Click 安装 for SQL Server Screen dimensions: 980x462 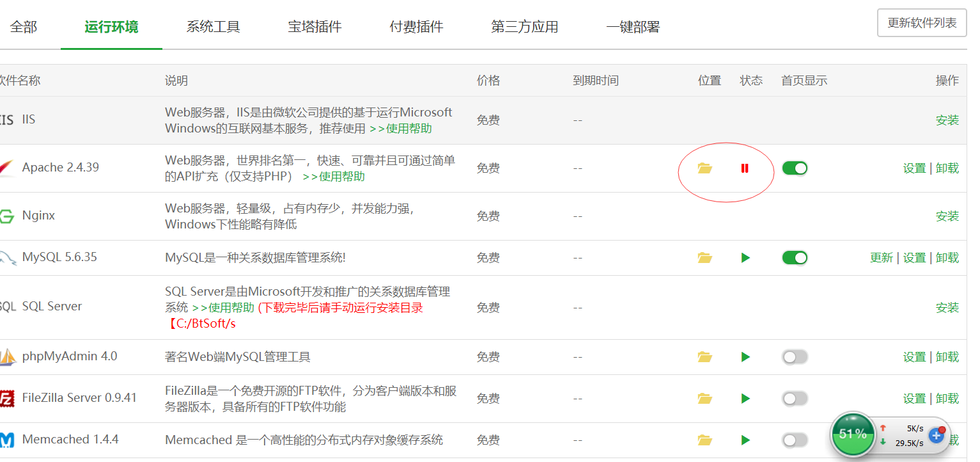(x=947, y=308)
